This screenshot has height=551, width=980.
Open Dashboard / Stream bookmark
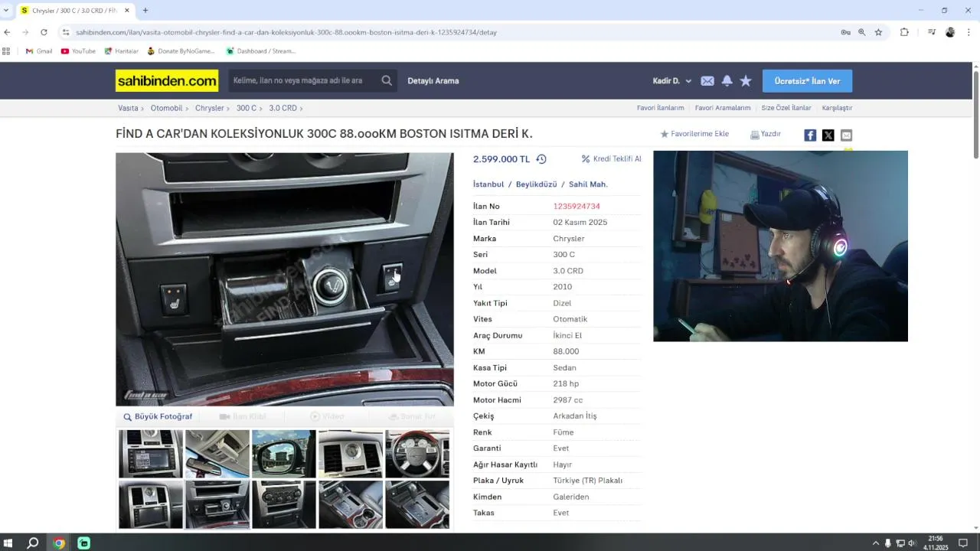tap(260, 51)
